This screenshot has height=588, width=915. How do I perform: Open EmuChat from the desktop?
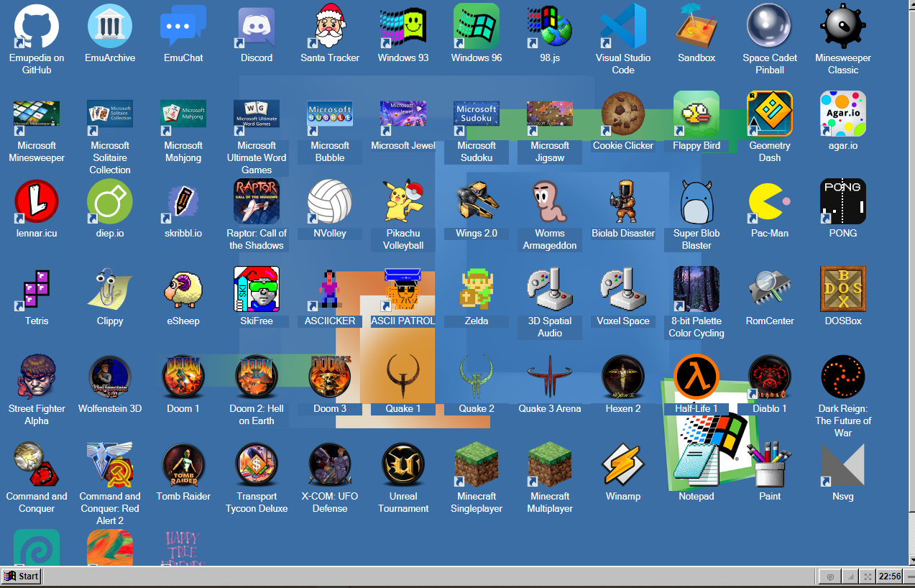pyautogui.click(x=183, y=26)
